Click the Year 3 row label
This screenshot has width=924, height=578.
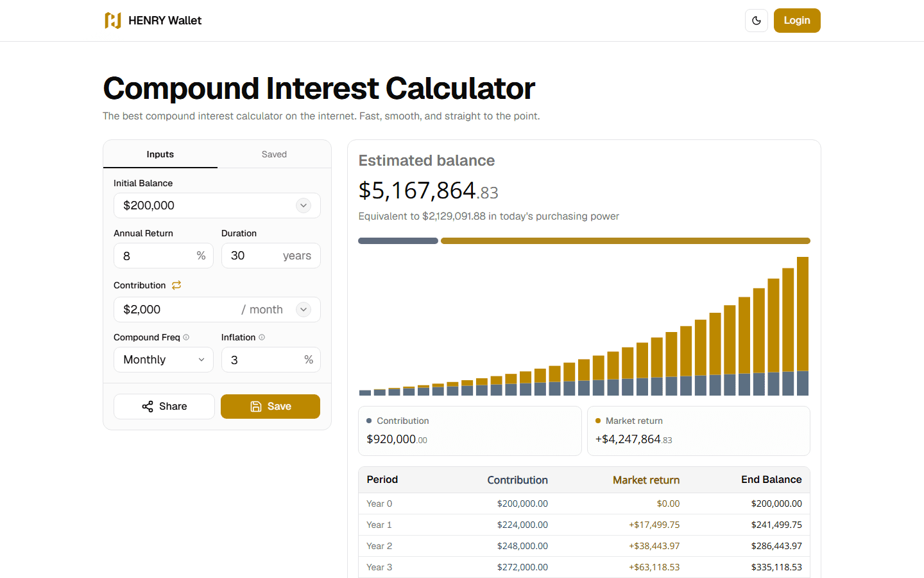click(x=379, y=567)
